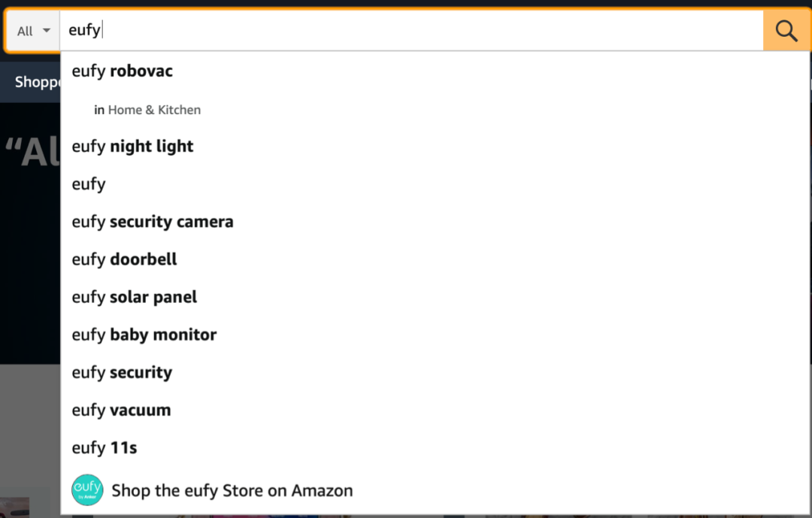Choose the eufy vacuum suggestion

pos(435,410)
